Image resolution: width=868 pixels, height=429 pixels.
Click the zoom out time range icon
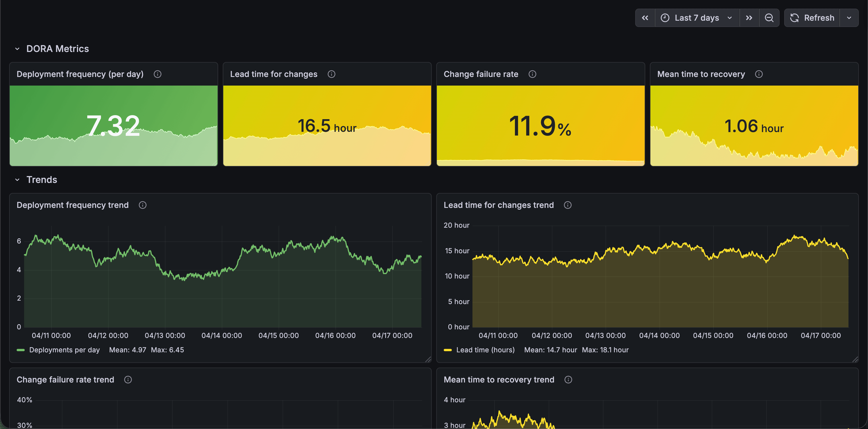(x=769, y=18)
